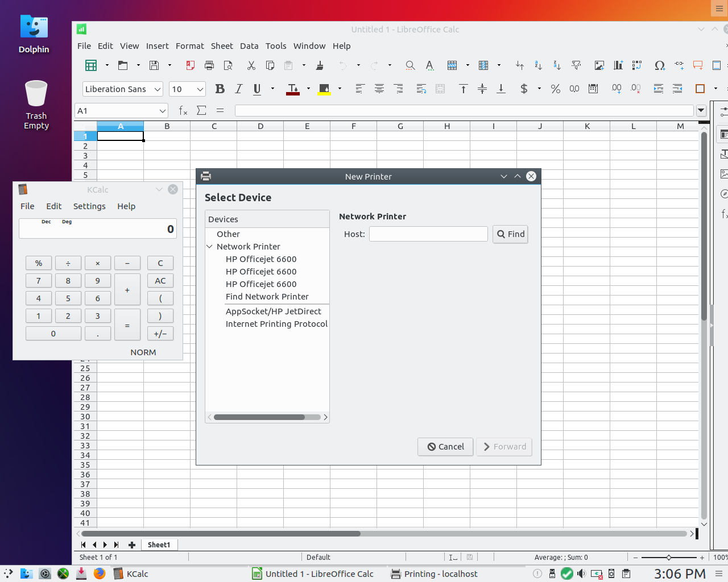
Task: Open the Font Size dropdown
Action: pyautogui.click(x=200, y=89)
